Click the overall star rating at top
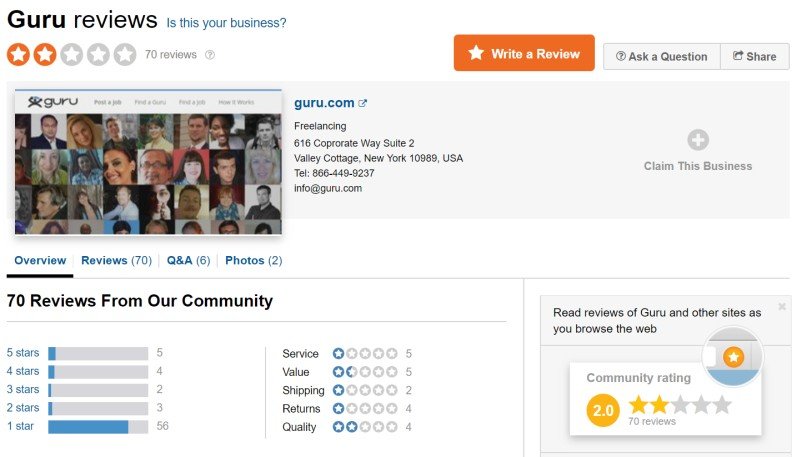This screenshot has width=800, height=457. tap(71, 55)
